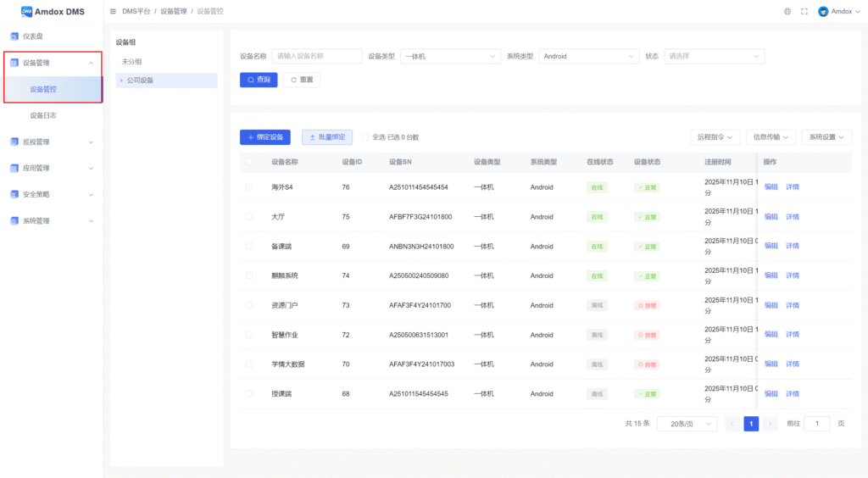Open the 状态 select dropdown
The width and height of the screenshot is (868, 478).
[x=714, y=56]
